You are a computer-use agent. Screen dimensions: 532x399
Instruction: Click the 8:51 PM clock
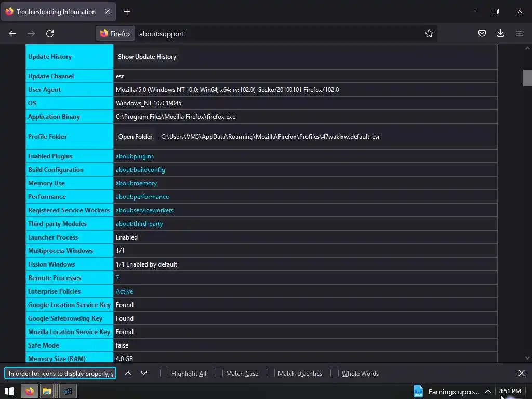point(510,391)
